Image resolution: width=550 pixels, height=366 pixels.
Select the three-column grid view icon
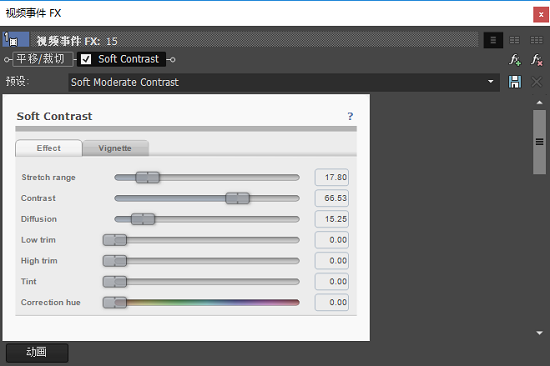click(x=536, y=40)
